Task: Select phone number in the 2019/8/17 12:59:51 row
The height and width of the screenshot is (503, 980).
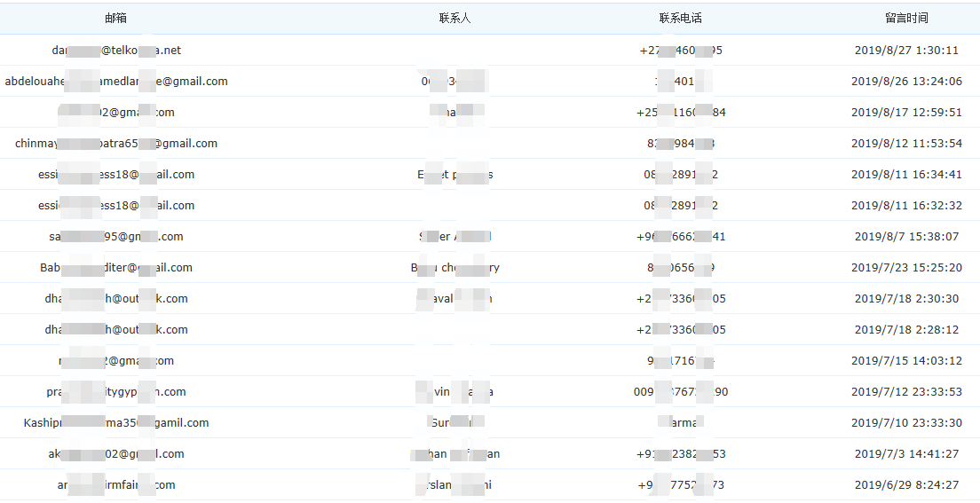Action: click(x=681, y=113)
